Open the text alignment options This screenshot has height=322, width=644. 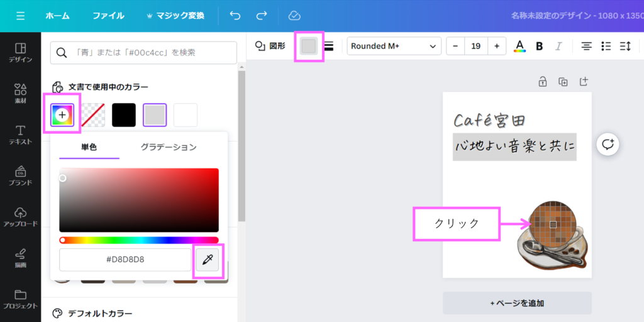coord(586,46)
